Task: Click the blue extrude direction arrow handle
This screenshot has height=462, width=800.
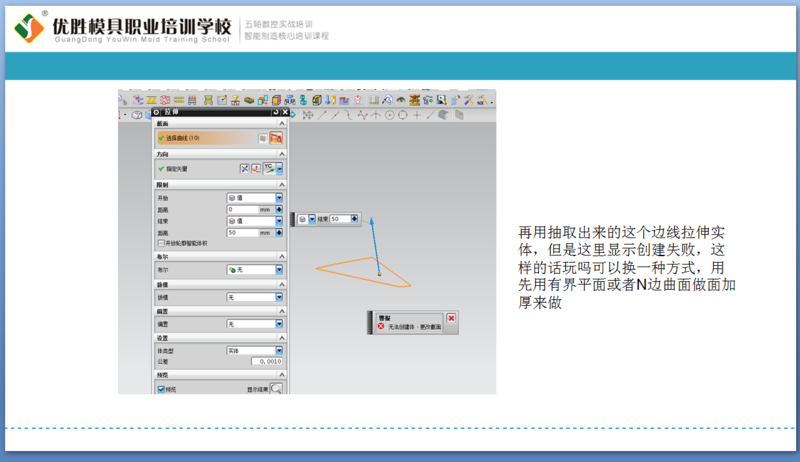Action: (372, 221)
